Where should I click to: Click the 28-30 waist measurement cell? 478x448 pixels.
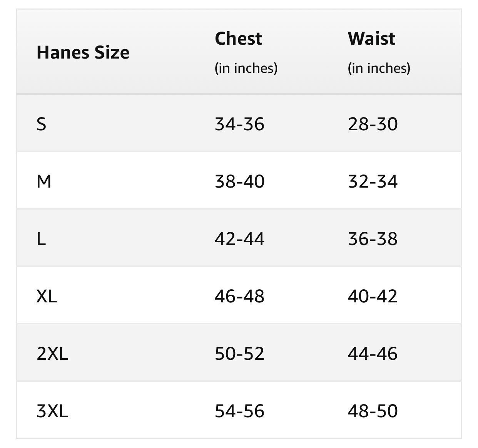tap(373, 124)
